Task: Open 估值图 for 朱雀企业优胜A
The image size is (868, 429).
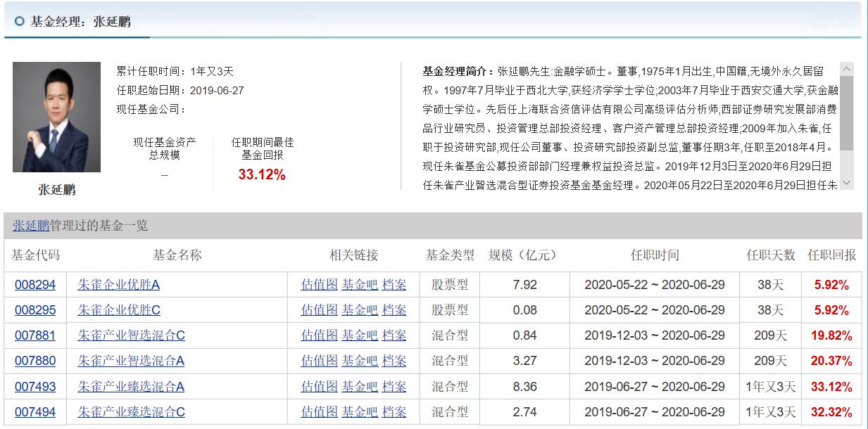Action: [x=320, y=285]
